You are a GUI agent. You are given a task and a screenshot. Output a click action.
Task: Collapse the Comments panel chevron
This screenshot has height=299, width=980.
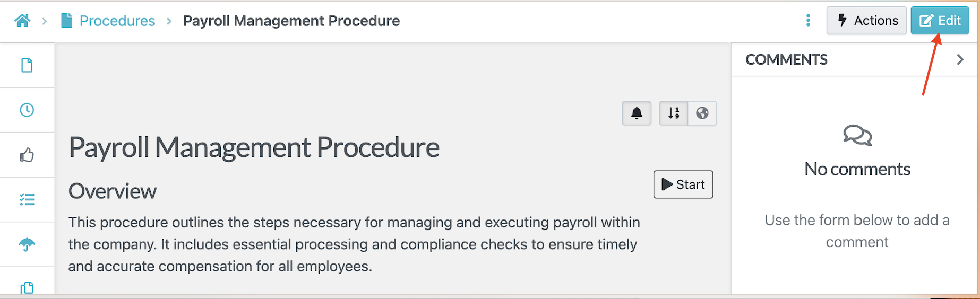960,59
